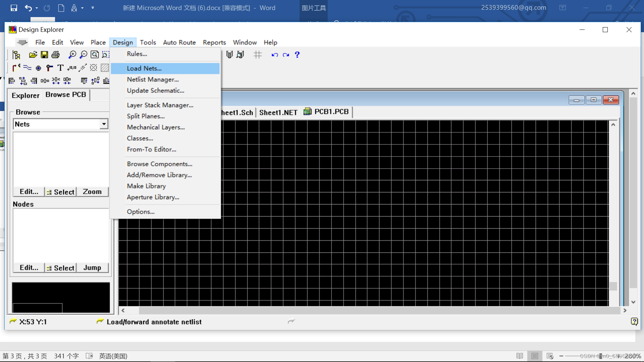Open the Auto Route menu

pyautogui.click(x=179, y=42)
